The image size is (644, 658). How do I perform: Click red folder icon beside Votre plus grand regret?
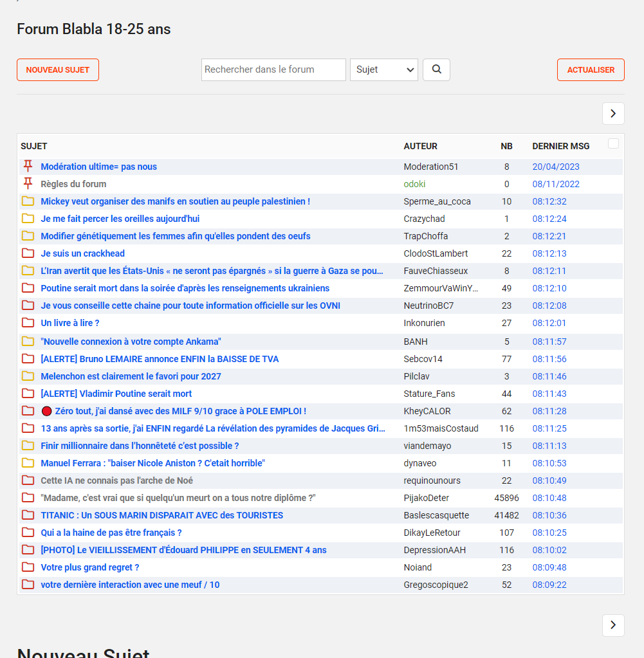28,567
